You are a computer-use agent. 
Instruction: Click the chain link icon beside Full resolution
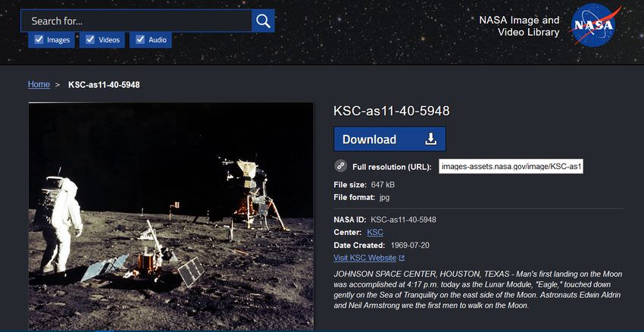341,166
